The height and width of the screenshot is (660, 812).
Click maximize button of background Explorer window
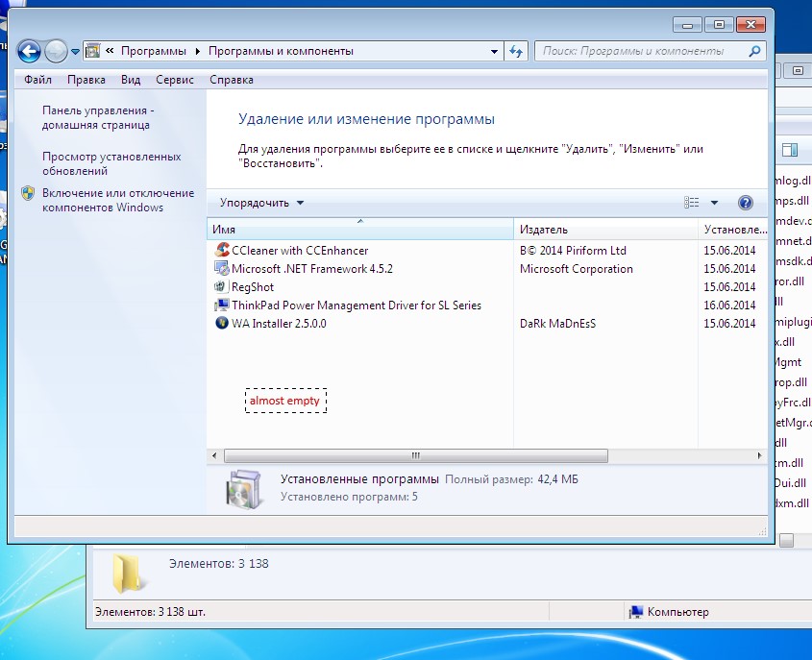pos(798,70)
